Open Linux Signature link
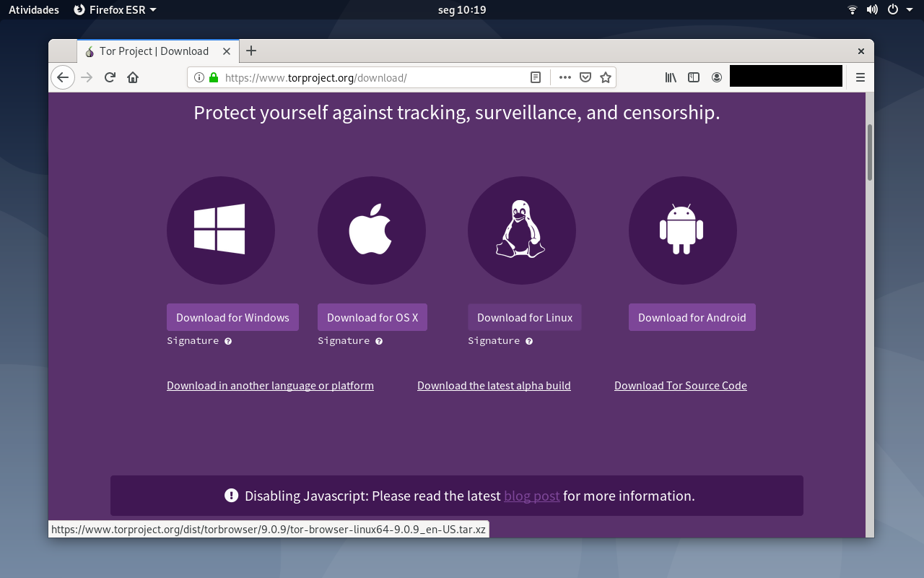 point(494,341)
